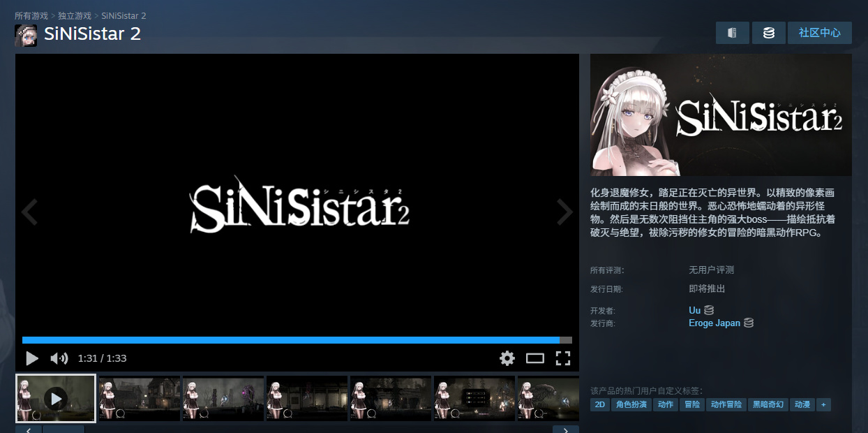Go to 独立游戏 breadcrumb
This screenshot has width=868, height=433.
pyautogui.click(x=75, y=15)
